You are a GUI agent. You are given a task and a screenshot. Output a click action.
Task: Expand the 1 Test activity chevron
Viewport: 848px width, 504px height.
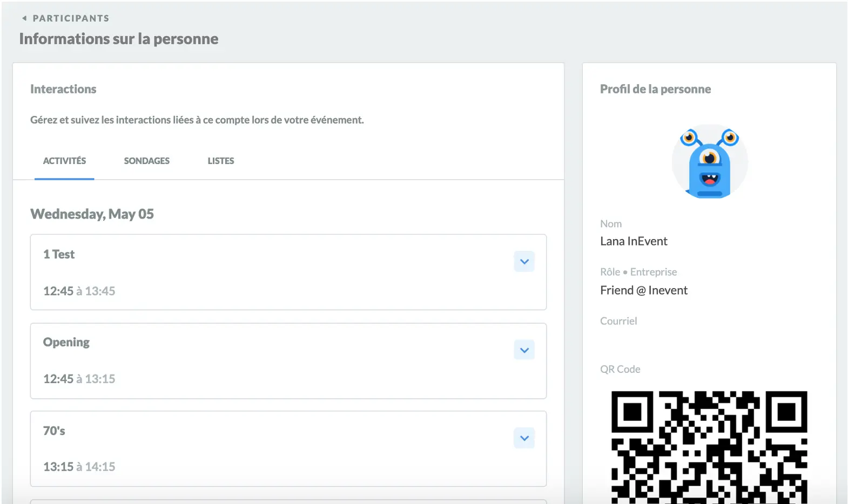pyautogui.click(x=524, y=262)
